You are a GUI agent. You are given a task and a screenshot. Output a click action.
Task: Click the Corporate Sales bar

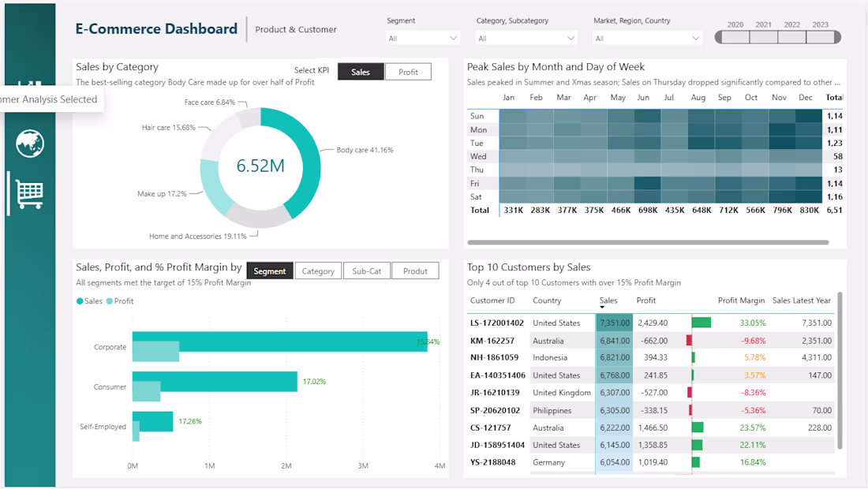pos(279,341)
